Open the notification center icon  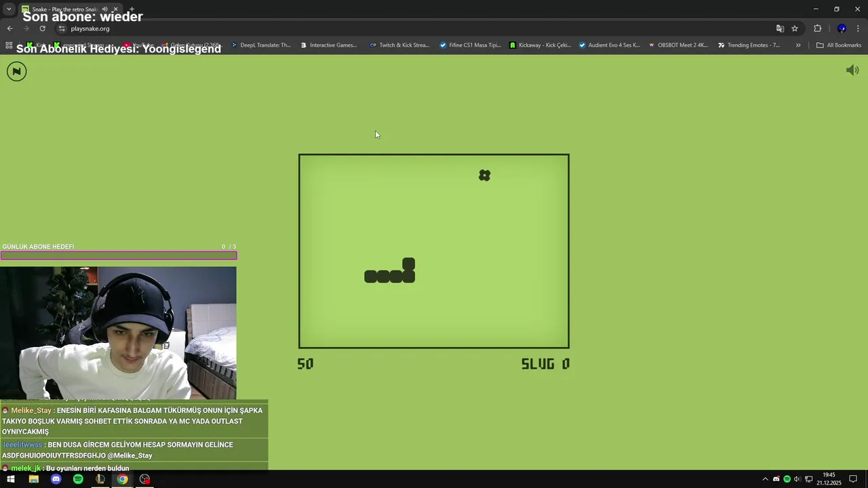tap(853, 479)
